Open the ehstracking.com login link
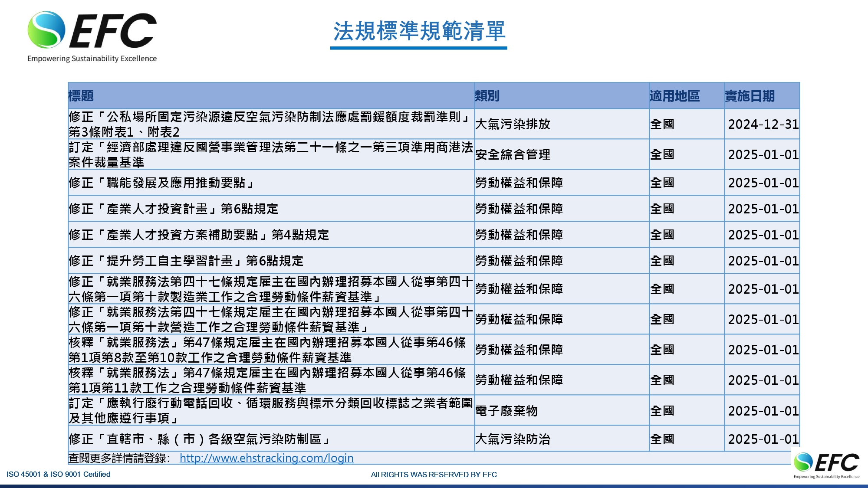 pos(266,458)
